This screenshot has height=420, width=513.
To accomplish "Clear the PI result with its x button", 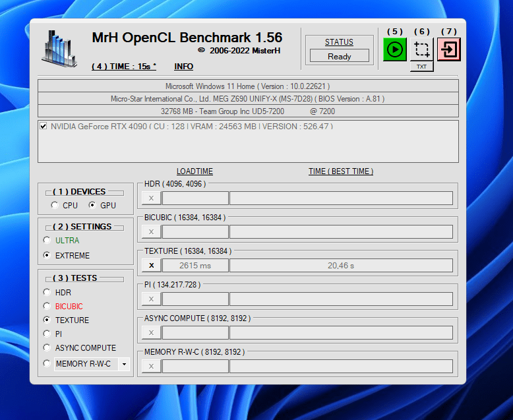I will coord(151,299).
